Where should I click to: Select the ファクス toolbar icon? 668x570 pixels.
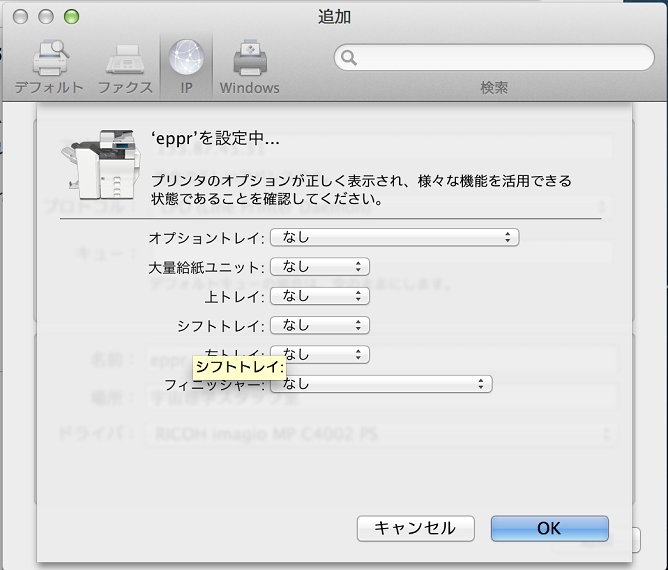[124, 68]
